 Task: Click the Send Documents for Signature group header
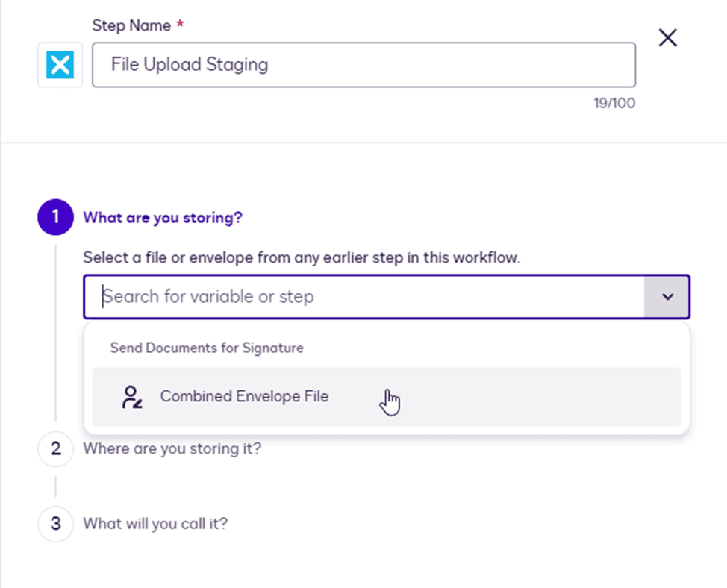[207, 348]
